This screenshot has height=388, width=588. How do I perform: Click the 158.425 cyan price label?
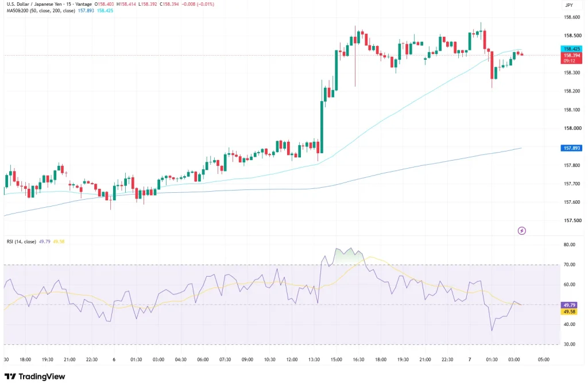pos(571,49)
